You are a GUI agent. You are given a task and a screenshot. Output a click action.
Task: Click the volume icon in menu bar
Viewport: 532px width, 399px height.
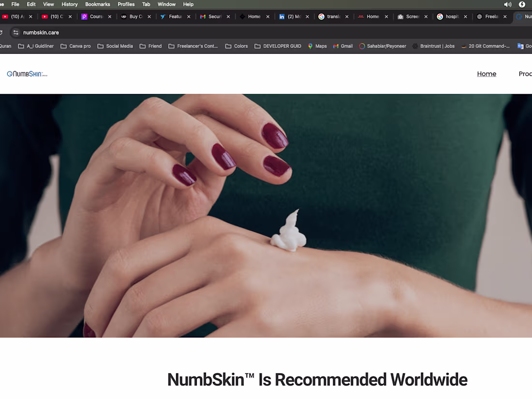(x=507, y=4)
